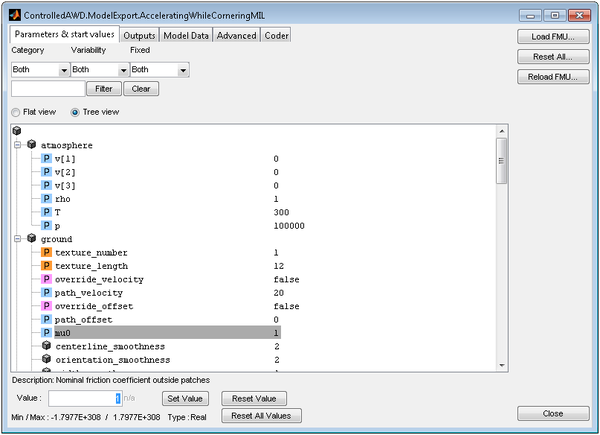This screenshot has width=600, height=435.
Task: Click the atmosphere cube icon
Action: pos(32,145)
